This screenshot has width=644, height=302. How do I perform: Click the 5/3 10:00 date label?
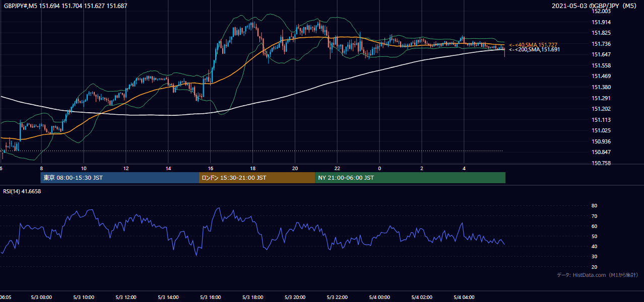84,297
